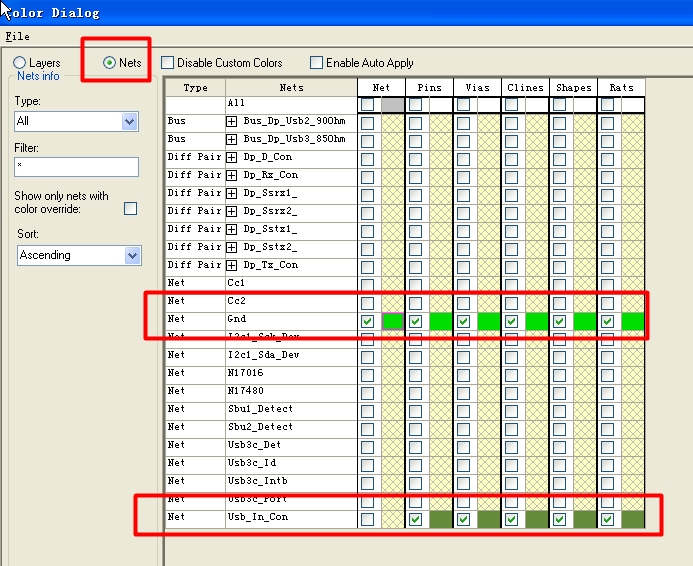Check the Enable Auto Apply option
Viewport: 693px width, 566px height.
pos(317,63)
